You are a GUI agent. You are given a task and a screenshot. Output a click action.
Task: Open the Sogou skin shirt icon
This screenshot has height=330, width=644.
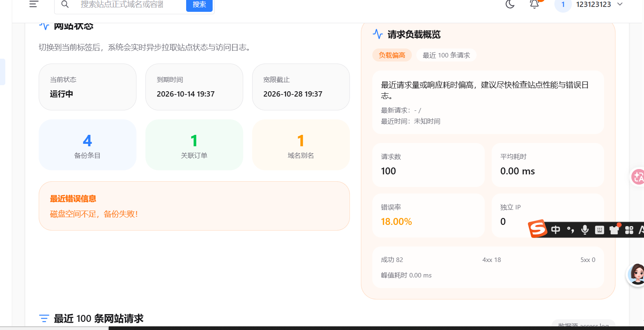[x=614, y=229]
